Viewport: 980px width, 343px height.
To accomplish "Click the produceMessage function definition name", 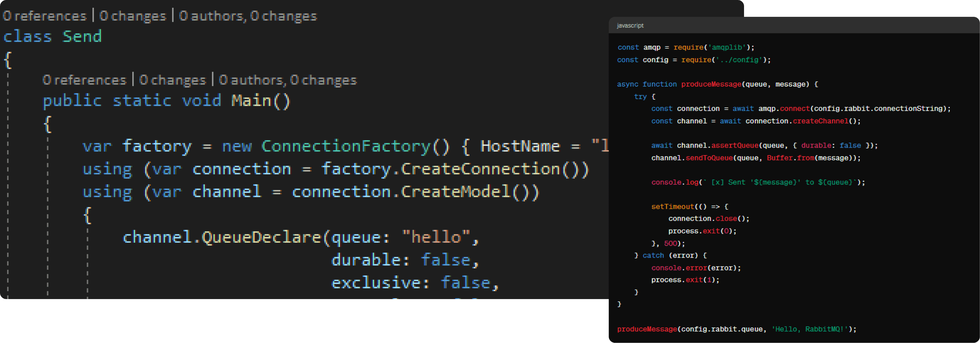I will click(711, 84).
